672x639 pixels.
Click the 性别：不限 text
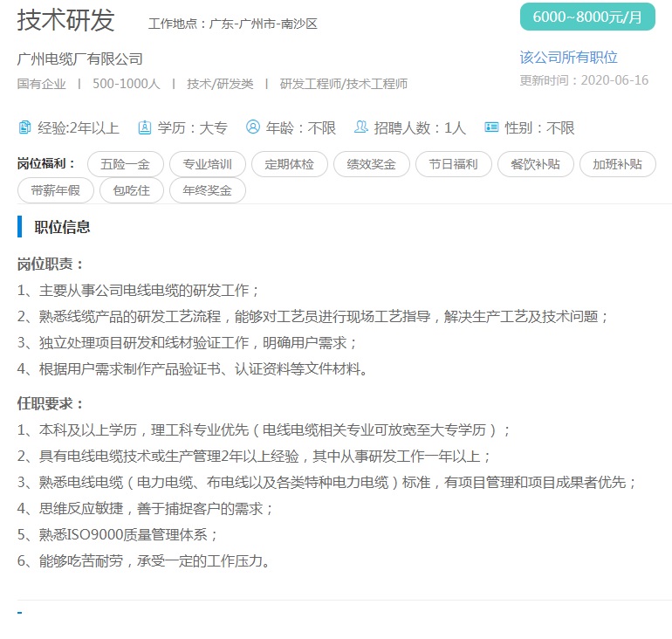tap(539, 127)
